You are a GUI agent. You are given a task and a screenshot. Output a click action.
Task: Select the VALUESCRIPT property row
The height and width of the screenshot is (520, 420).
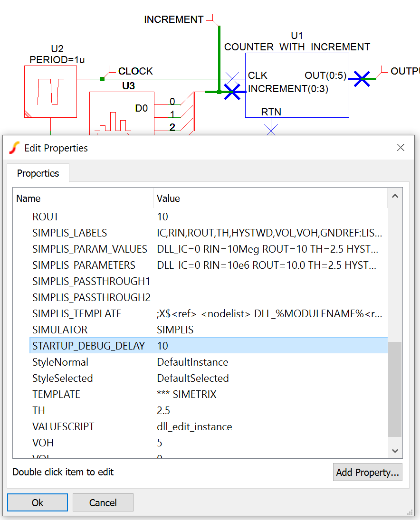click(63, 426)
